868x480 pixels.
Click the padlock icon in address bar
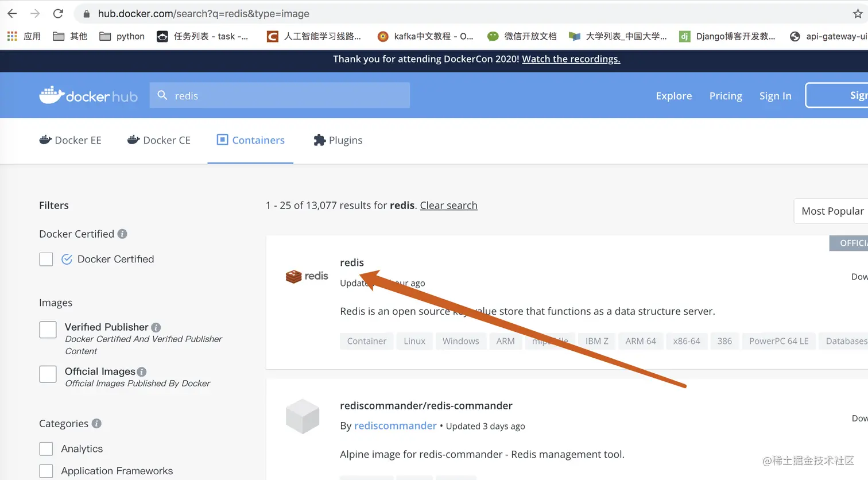tap(86, 14)
